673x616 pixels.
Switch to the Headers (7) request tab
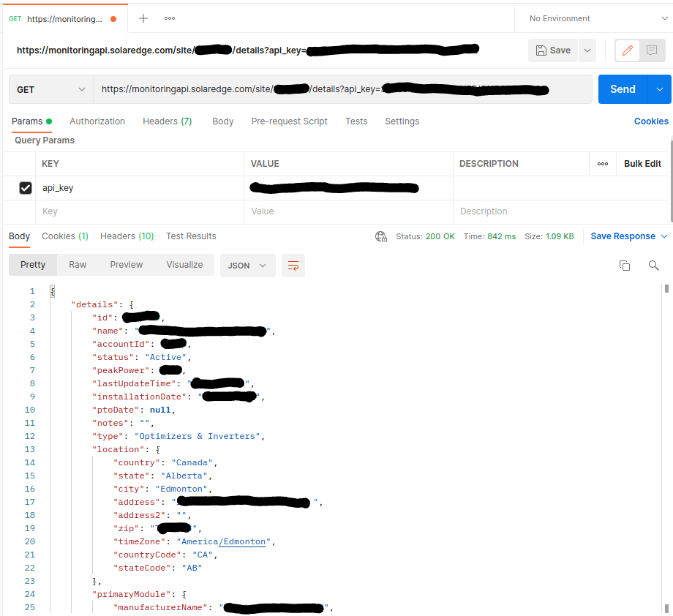[x=167, y=121]
